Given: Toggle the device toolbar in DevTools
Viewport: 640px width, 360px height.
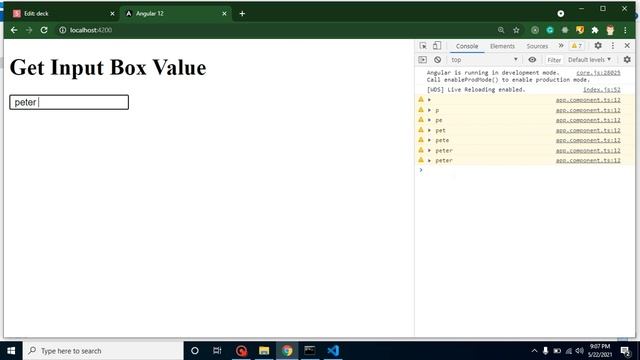Looking at the screenshot, I should (x=437, y=46).
